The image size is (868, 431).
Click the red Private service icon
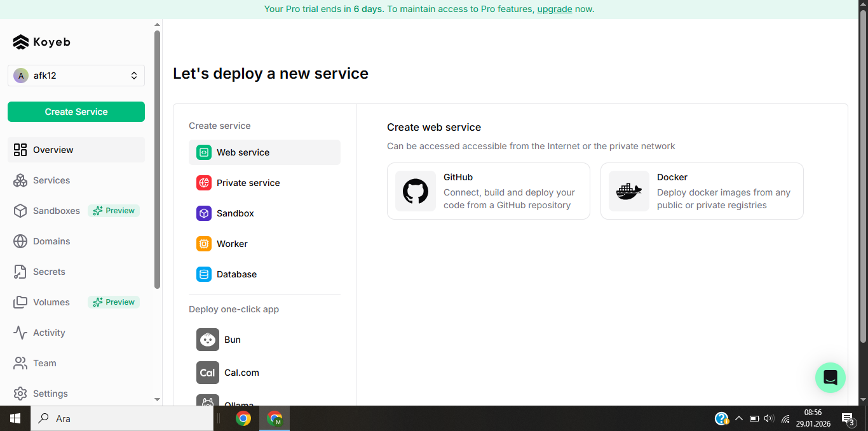[x=204, y=183]
